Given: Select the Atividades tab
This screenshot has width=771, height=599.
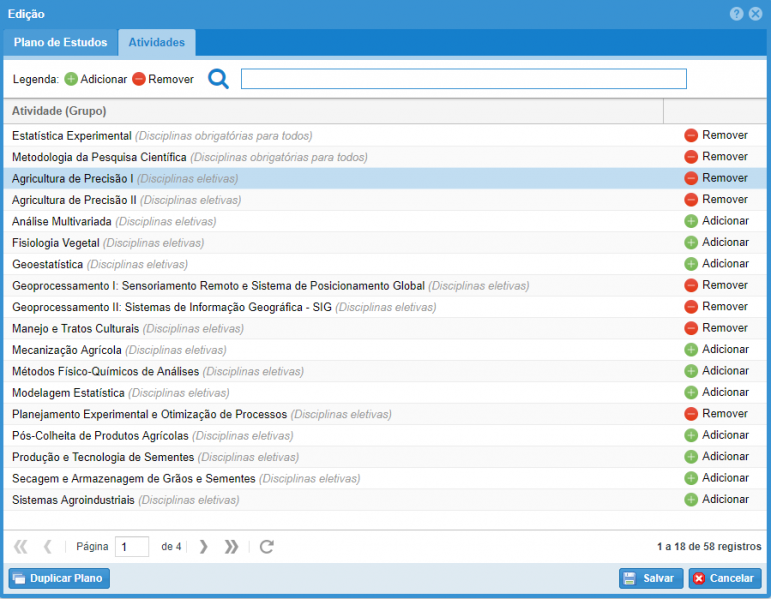Looking at the screenshot, I should click(156, 43).
